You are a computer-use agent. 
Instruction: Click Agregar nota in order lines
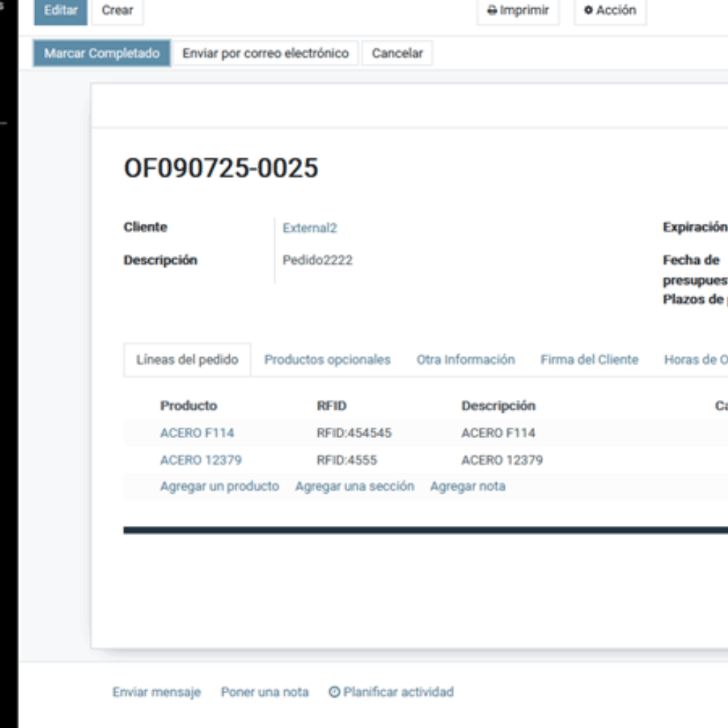click(468, 486)
